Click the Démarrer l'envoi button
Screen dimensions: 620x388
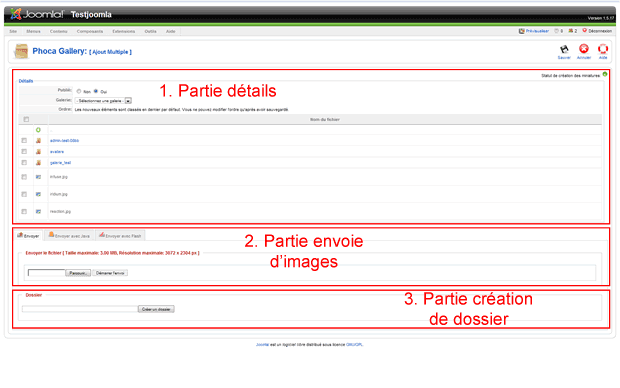110,273
